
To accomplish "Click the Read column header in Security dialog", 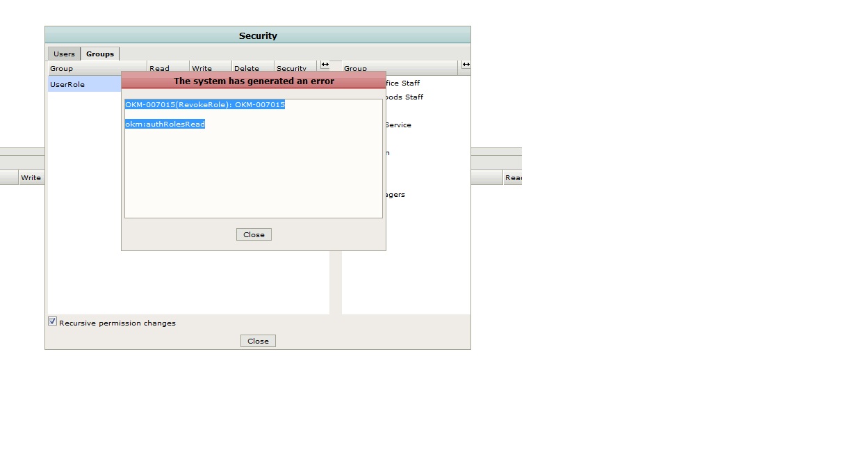I will point(160,68).
